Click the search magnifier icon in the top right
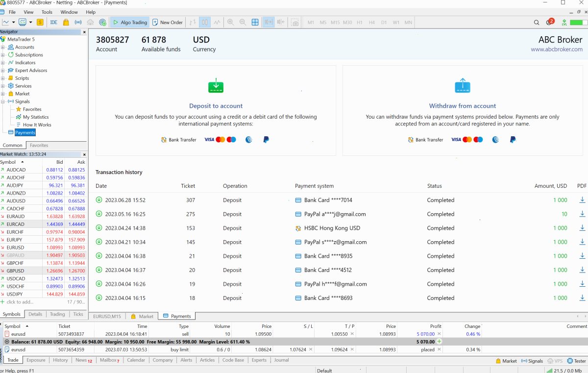588x373 pixels. pos(537,22)
